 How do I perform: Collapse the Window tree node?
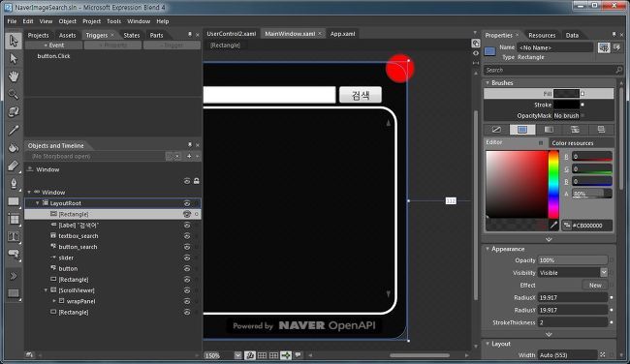click(29, 193)
